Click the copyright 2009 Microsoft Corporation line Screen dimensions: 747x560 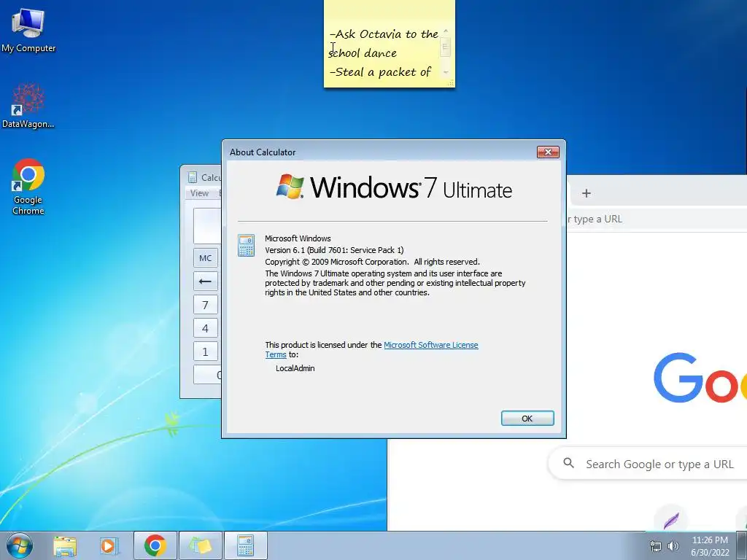point(372,262)
